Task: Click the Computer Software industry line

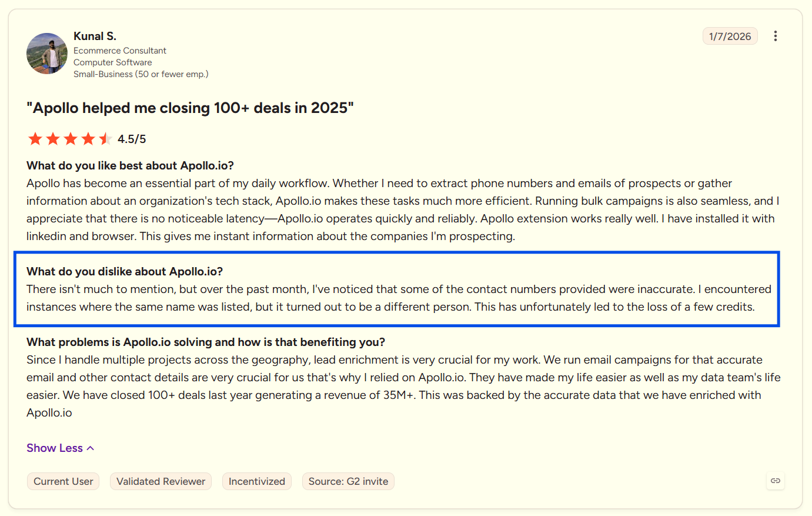Action: pos(113,62)
